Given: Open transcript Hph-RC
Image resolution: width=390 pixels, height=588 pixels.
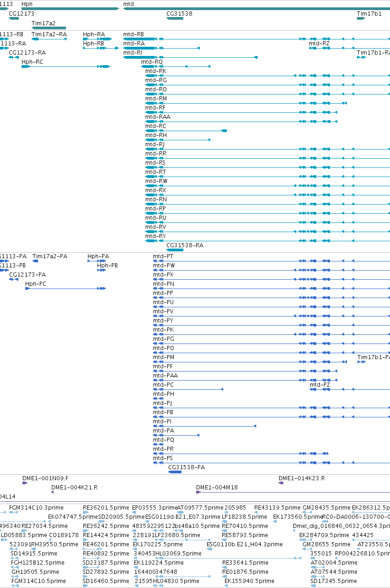Looking at the screenshot, I should point(33,62).
